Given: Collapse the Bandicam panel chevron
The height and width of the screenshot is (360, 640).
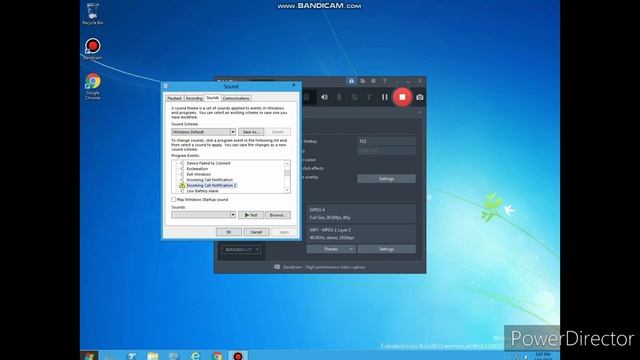Looking at the screenshot, I should pos(420,112).
